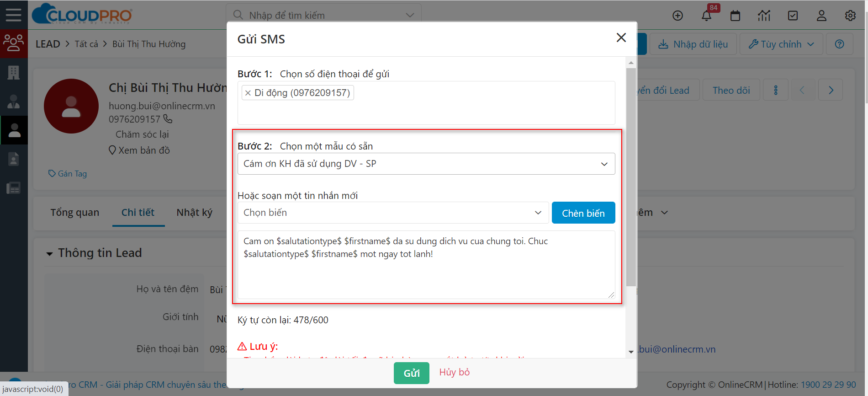The image size is (868, 396).
Task: Open the reports chart icon
Action: coord(764,16)
